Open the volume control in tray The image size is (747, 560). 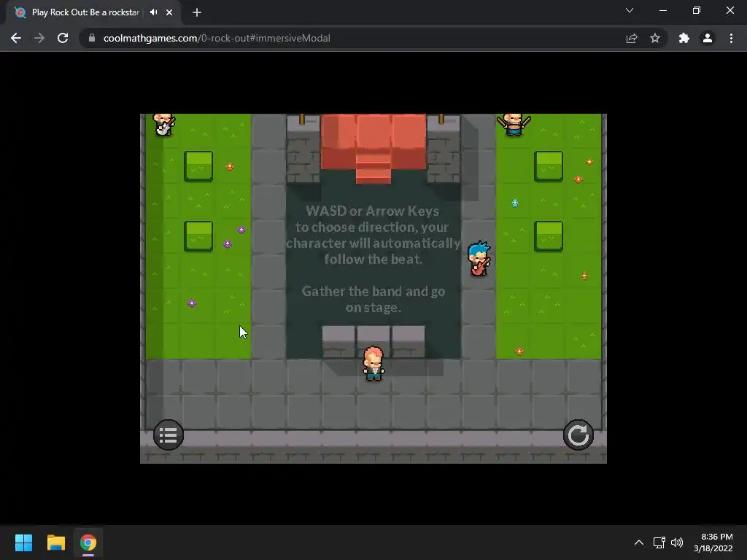click(x=676, y=542)
